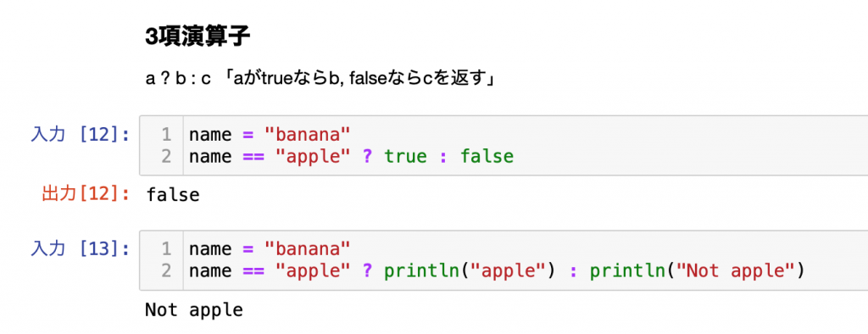Click the 入力 [13] prompt label

point(81,249)
